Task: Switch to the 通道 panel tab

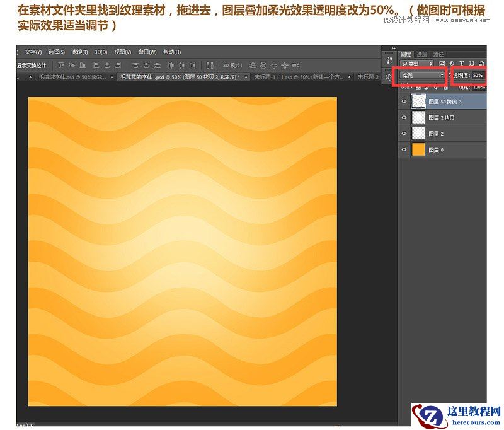Action: click(421, 54)
